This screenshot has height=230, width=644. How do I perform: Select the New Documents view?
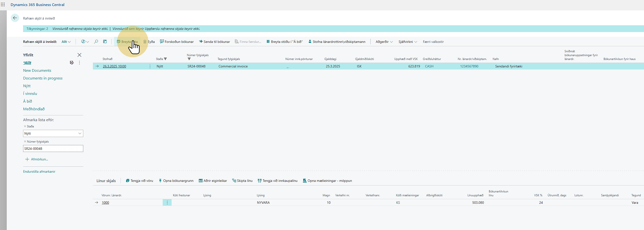coord(37,71)
